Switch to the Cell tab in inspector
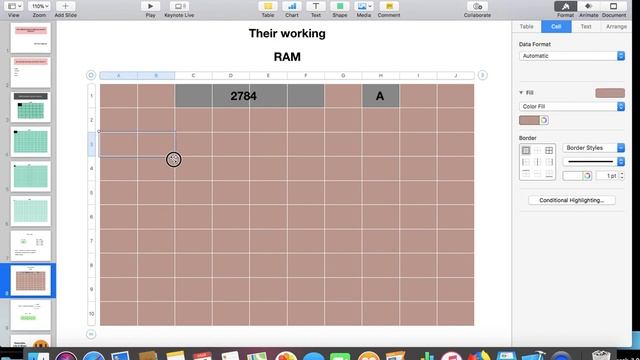Screen dimensions: 640x360 (x=556, y=27)
